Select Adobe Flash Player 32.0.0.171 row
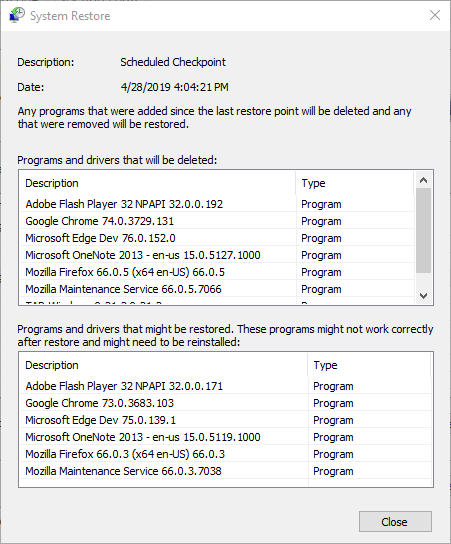The width and height of the screenshot is (451, 544). pyautogui.click(x=226, y=386)
